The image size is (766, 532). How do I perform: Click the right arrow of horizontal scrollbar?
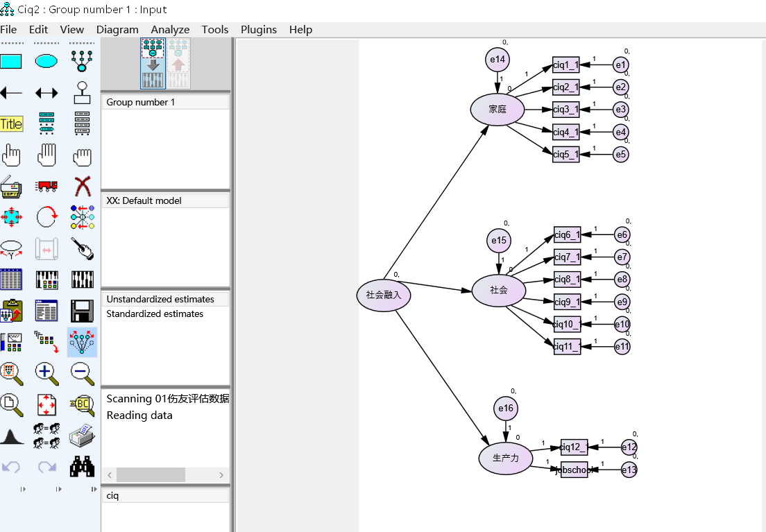(221, 475)
